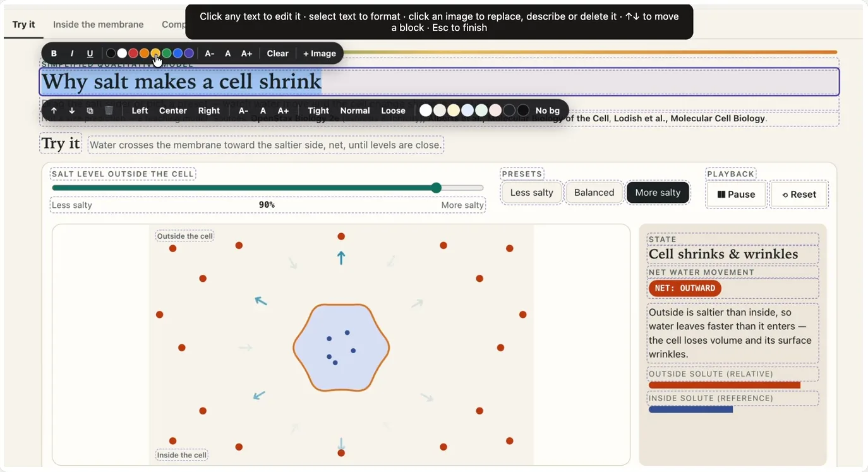
Task: Move block up with the up arrow
Action: 54,111
